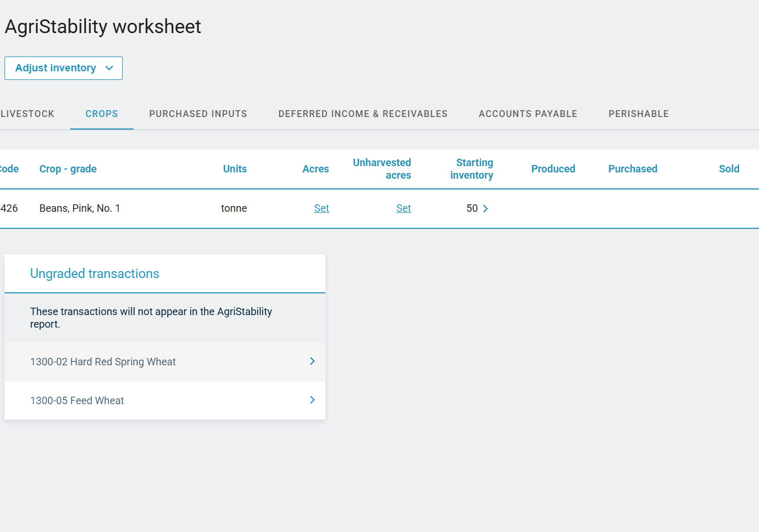The width and height of the screenshot is (759, 532).
Task: Open chevron for Hard Red Spring Wheat
Action: (x=312, y=361)
